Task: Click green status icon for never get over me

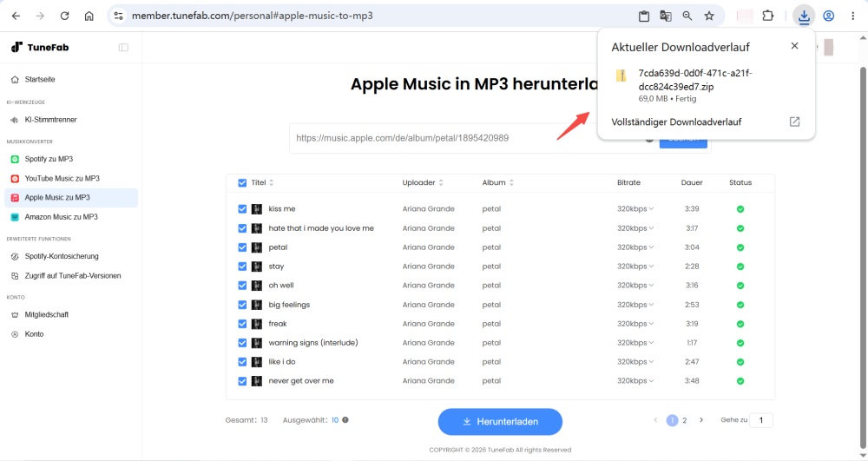Action: [740, 381]
